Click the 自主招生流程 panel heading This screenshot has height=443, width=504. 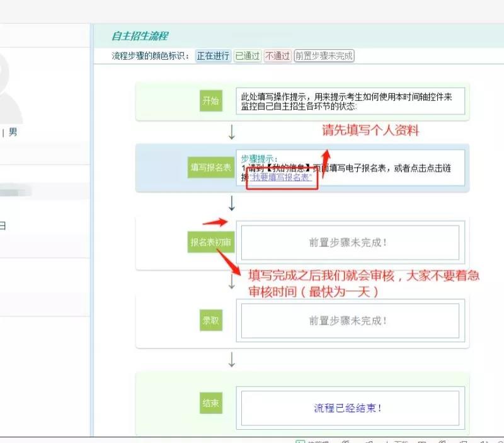(139, 36)
